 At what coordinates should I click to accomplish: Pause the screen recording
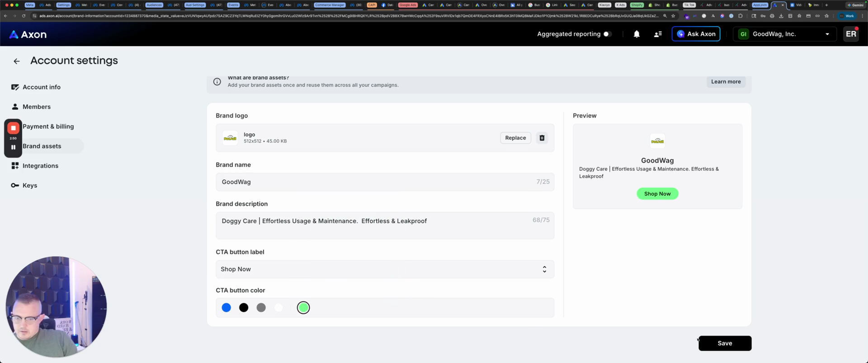click(13, 147)
